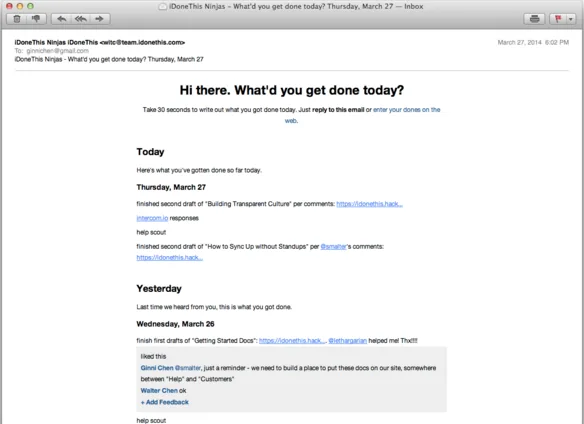Open the intercom.io link
This screenshot has height=424, width=584.
pos(152,218)
